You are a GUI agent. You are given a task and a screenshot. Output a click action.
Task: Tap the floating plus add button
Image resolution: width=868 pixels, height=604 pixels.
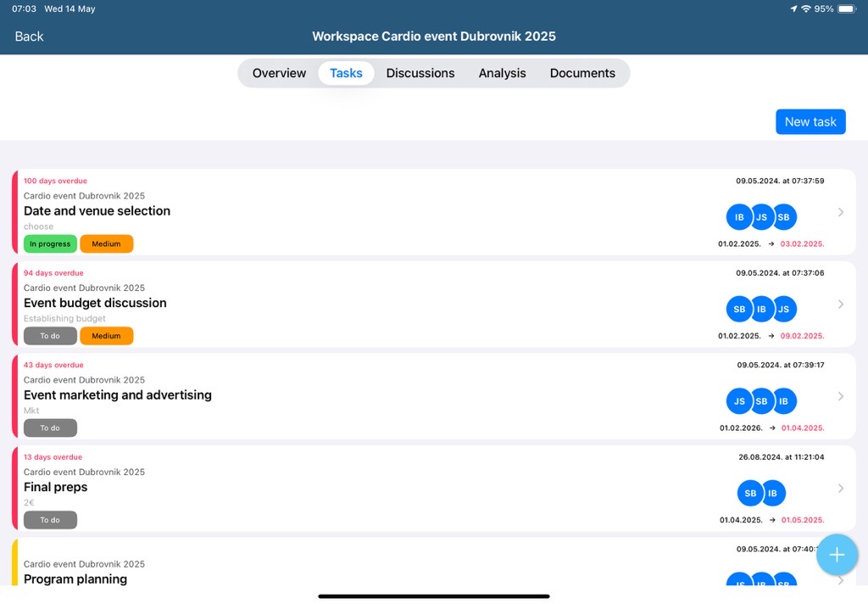click(837, 555)
